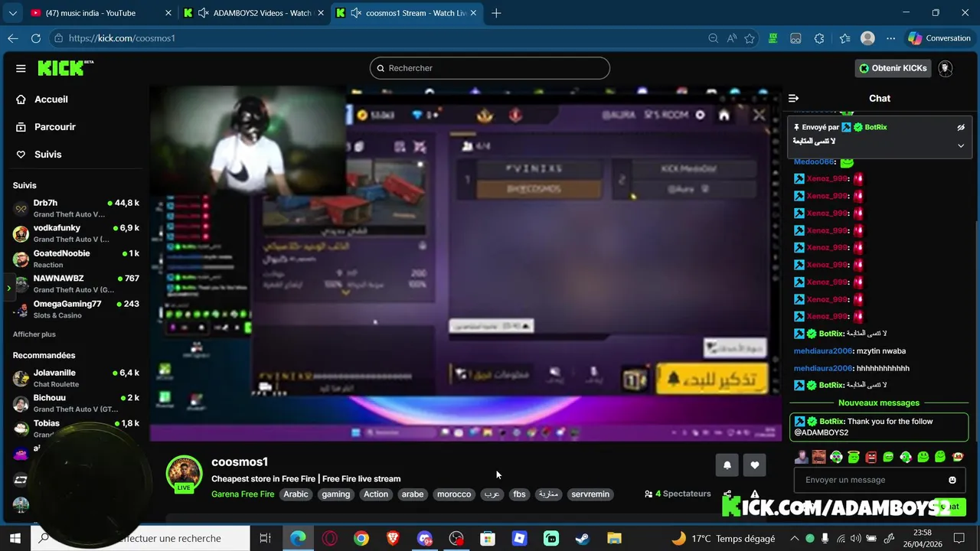Click the read aloud icon
Screen dimensions: 980x551
[x=732, y=38]
